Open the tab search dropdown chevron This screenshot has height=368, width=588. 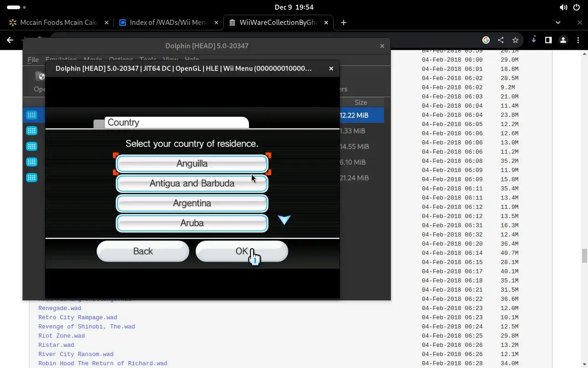pyautogui.click(x=558, y=22)
